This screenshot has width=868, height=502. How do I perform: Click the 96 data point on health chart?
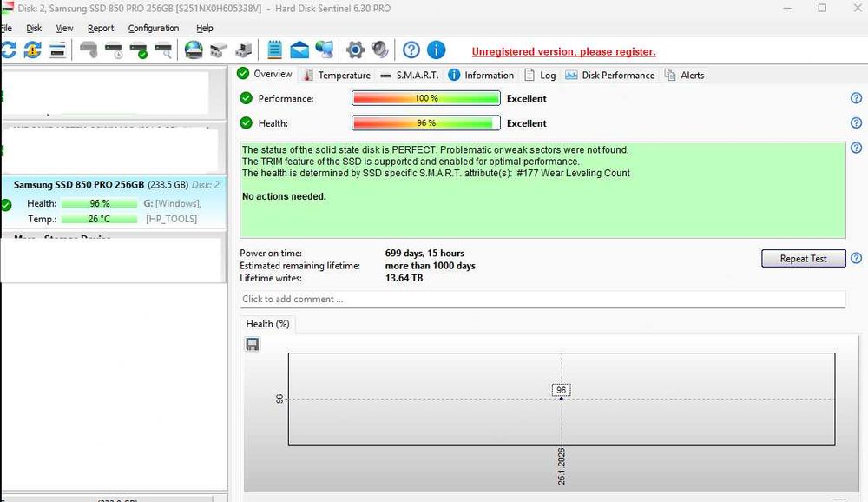pyautogui.click(x=562, y=399)
